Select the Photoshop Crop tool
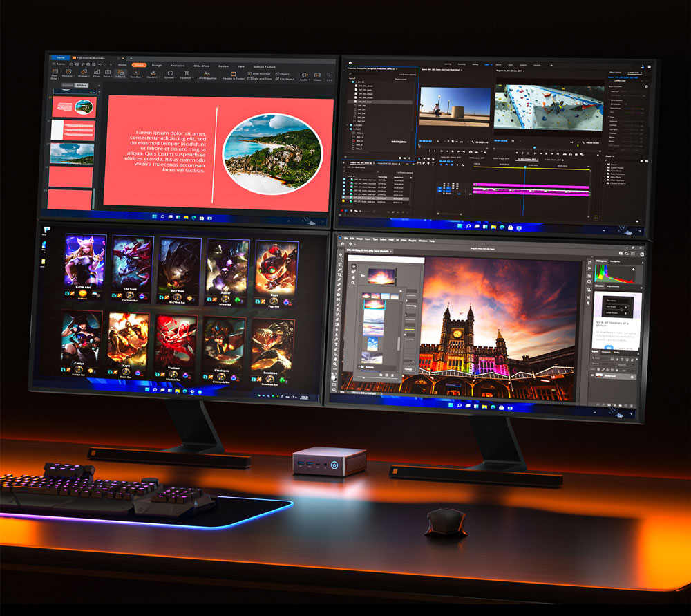 (x=340, y=274)
